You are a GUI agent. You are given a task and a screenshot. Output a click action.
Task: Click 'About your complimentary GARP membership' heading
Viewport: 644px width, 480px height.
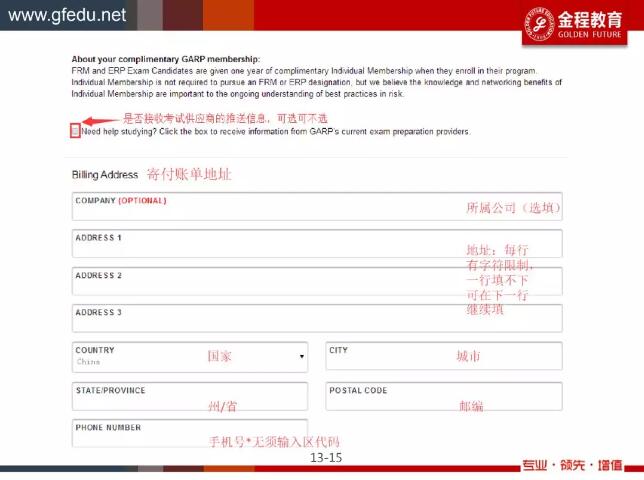click(166, 59)
